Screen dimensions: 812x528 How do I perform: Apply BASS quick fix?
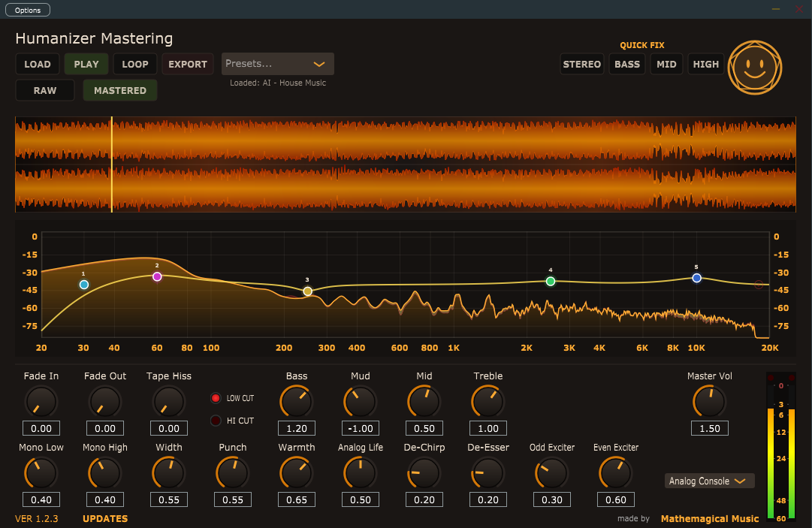pos(627,64)
